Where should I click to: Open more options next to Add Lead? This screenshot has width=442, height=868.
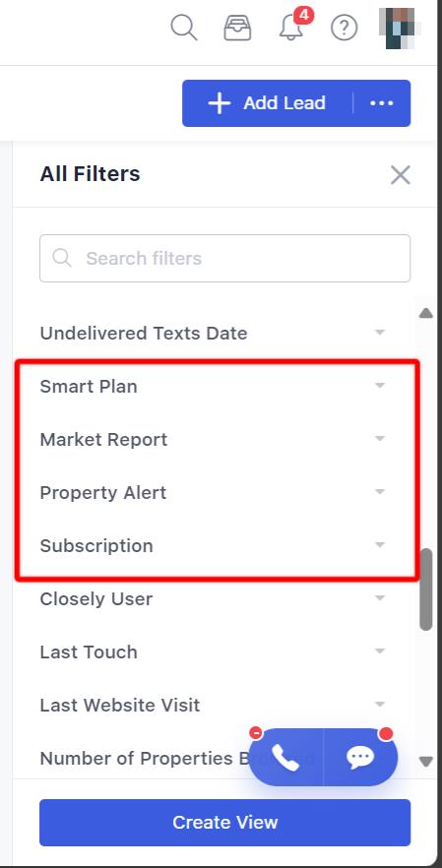tap(382, 103)
